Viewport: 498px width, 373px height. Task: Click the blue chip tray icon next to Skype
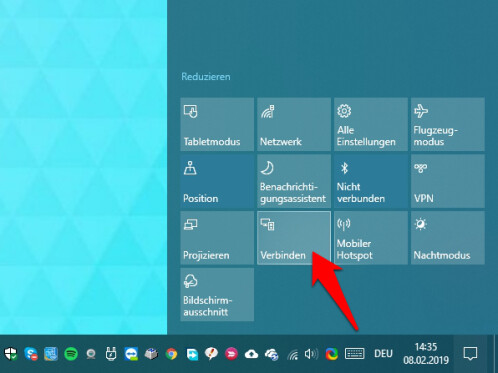coord(51,354)
